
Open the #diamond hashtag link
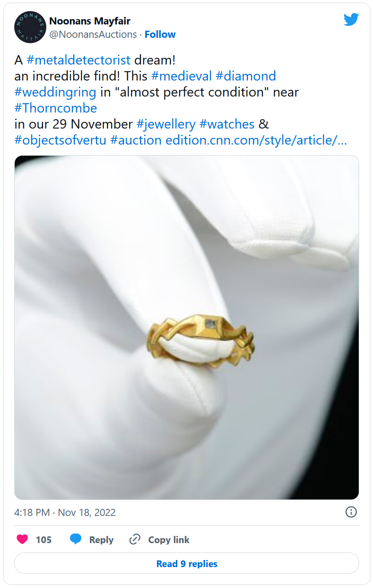(x=246, y=76)
